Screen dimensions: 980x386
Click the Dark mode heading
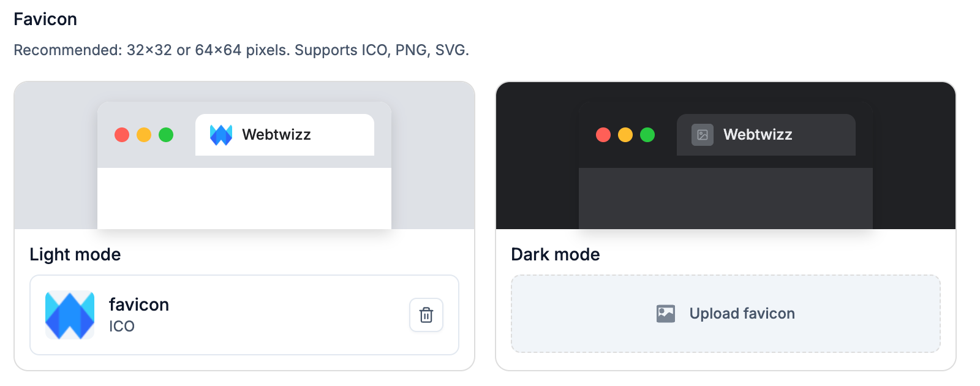pyautogui.click(x=556, y=254)
